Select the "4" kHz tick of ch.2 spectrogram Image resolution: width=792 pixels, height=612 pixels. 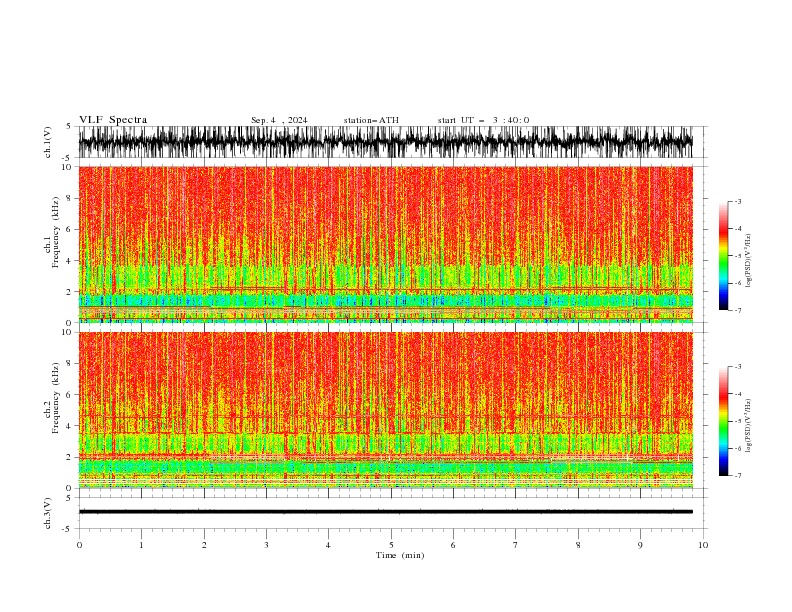69,426
